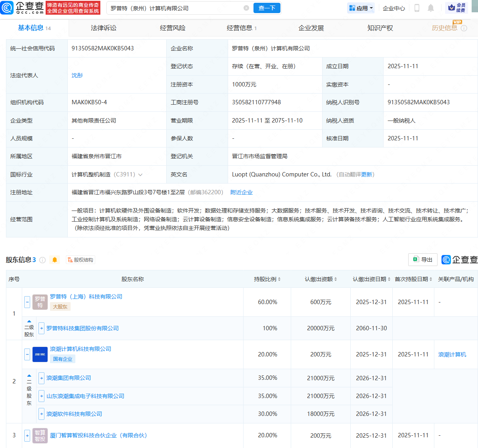
Task: Open the 应用 apps panel
Action: 360,8
